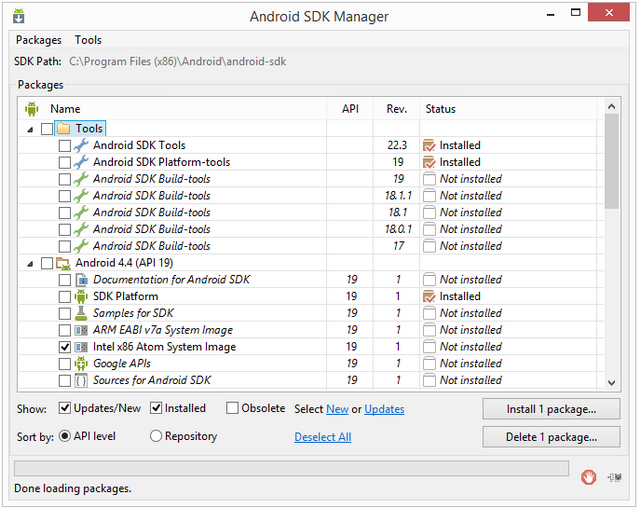Screen dimensions: 640x509
Task: Open the log window icon beside stop
Action: (x=615, y=477)
